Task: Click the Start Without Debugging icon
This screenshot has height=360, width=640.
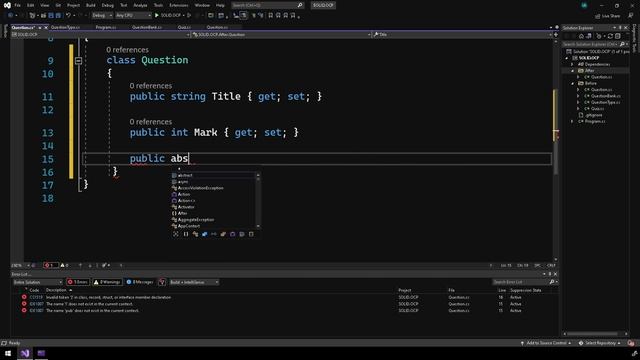Action: (189, 16)
